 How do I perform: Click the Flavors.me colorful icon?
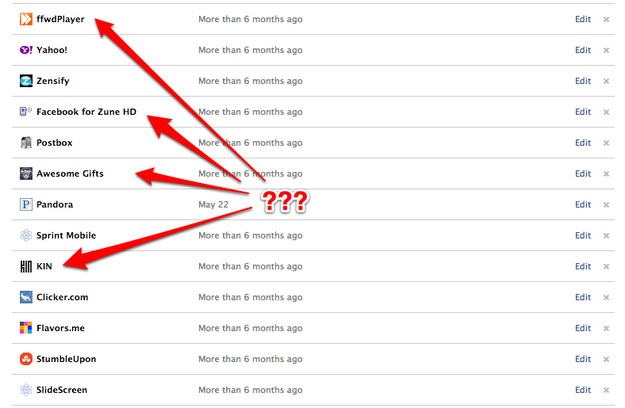coord(26,328)
